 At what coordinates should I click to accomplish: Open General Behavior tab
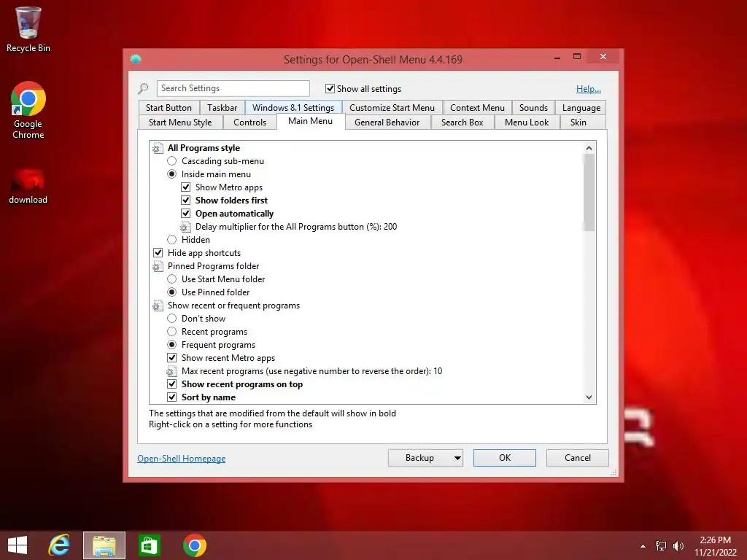pos(387,122)
